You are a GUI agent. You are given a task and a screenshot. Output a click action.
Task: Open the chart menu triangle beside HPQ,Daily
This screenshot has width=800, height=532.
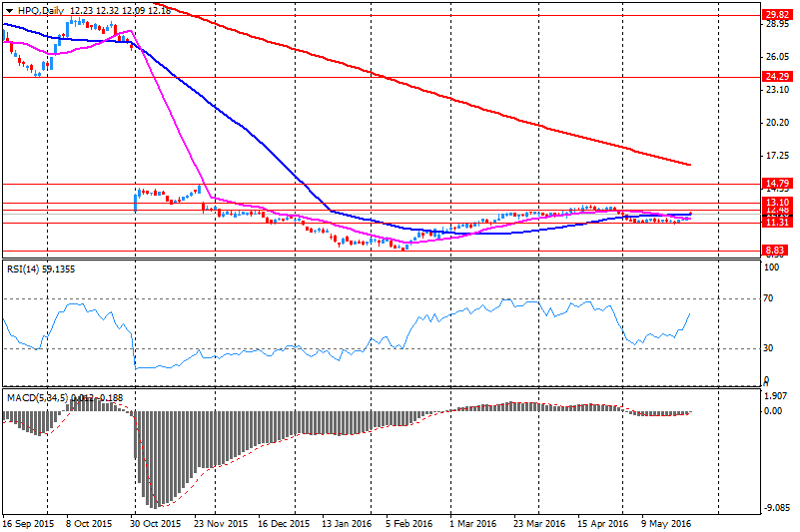click(x=9, y=11)
